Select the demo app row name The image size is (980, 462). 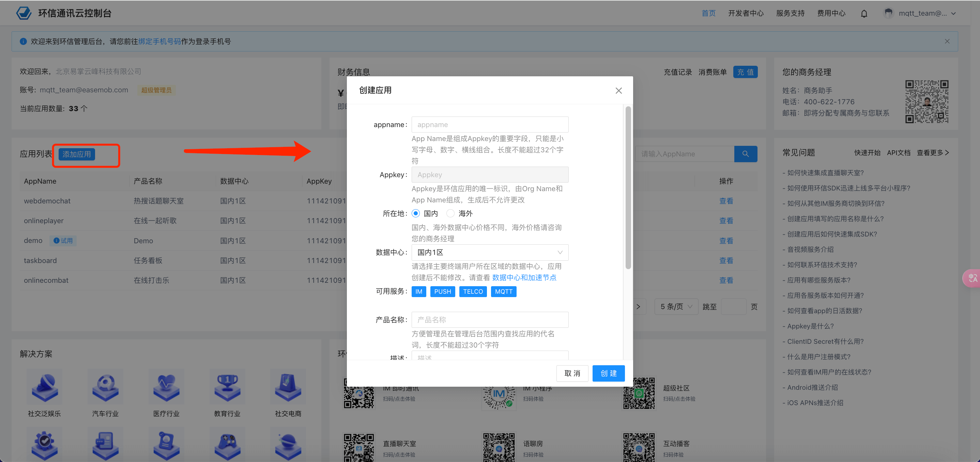point(33,241)
